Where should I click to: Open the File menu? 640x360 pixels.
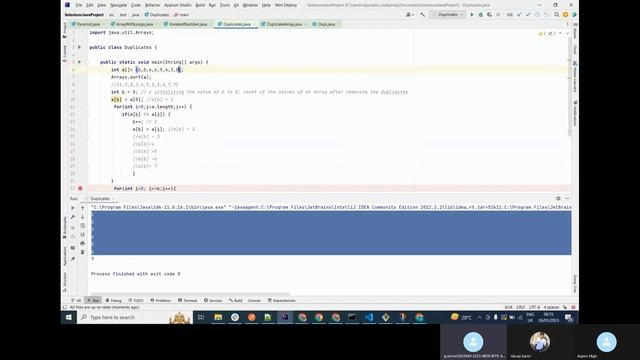(79, 5)
